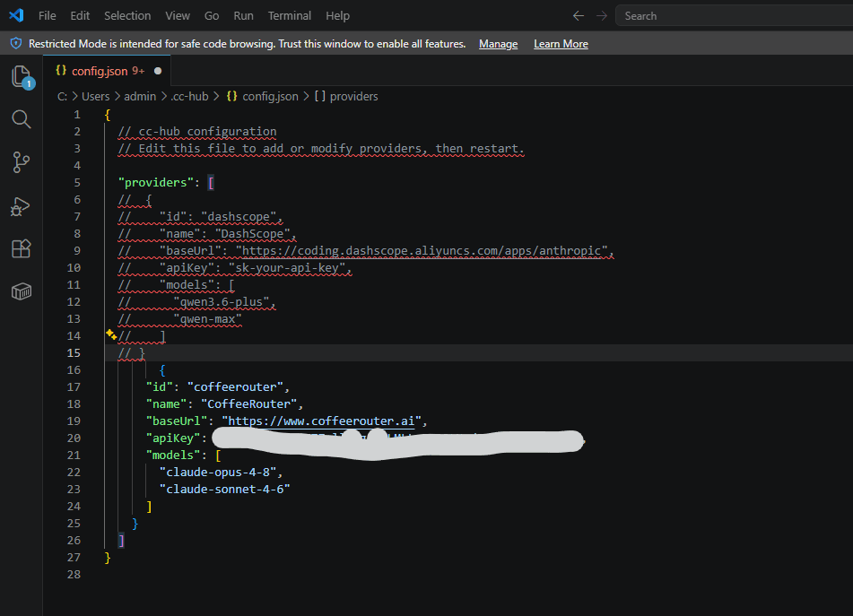Click the commented "qwen3.6-plus" model
Image resolution: width=853 pixels, height=616 pixels.
pyautogui.click(x=222, y=302)
